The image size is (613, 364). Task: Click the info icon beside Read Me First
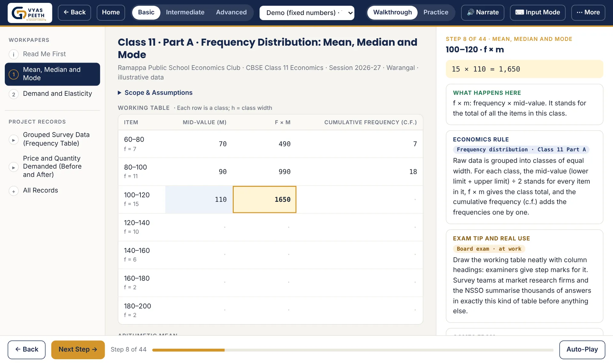click(x=13, y=54)
